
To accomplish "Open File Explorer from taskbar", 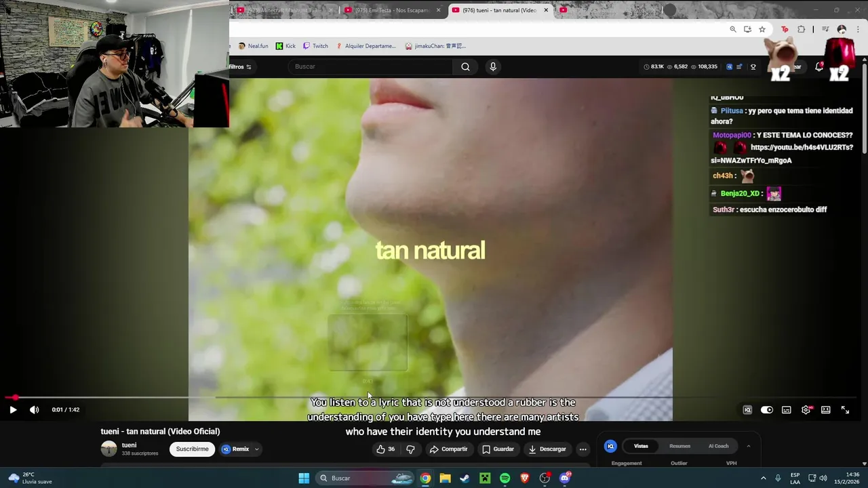I will [445, 479].
